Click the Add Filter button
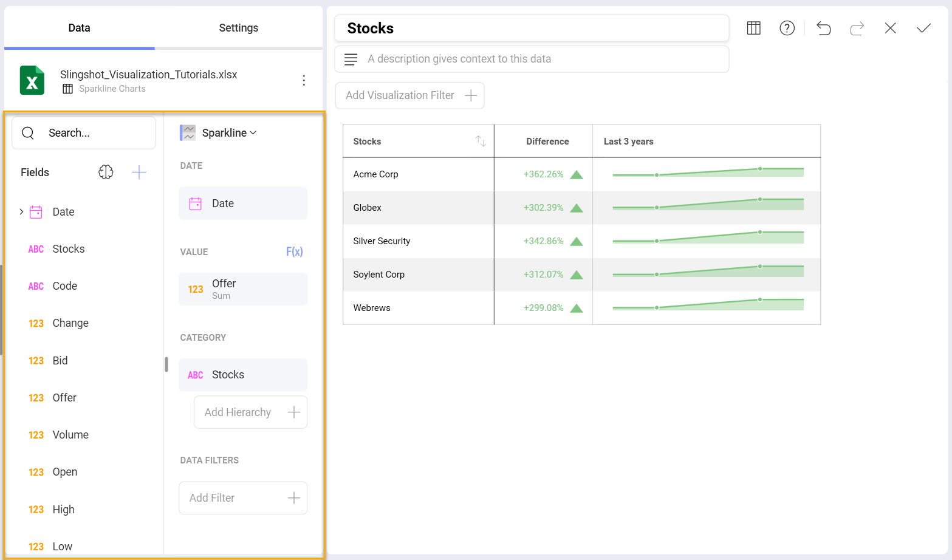 coord(243,498)
